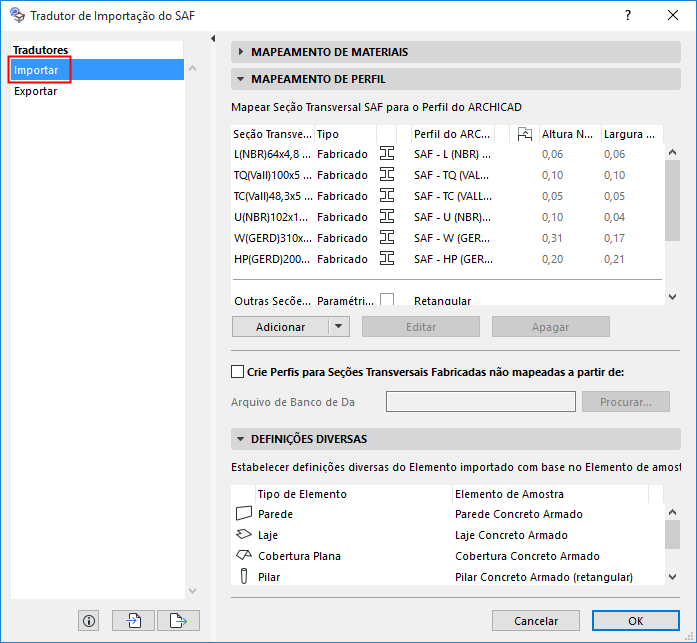Click the Tipo de Elemento column header
This screenshot has width=697, height=643.
coord(354,494)
